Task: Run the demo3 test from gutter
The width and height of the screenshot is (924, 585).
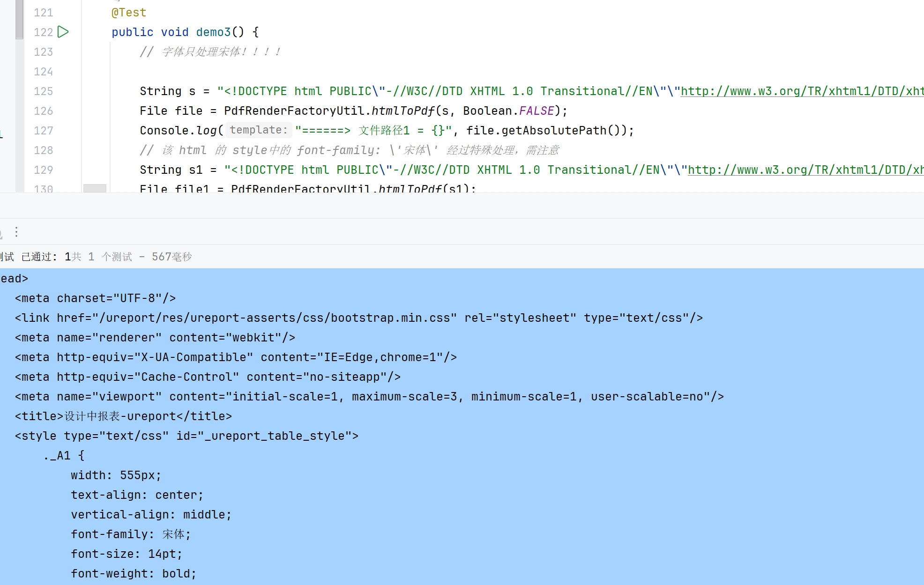Action: pyautogui.click(x=63, y=32)
